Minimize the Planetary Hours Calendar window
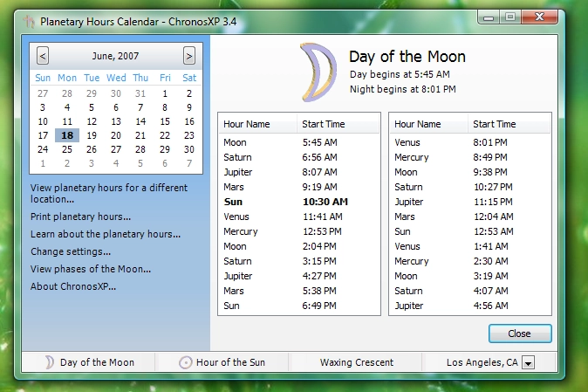 pos(489,17)
